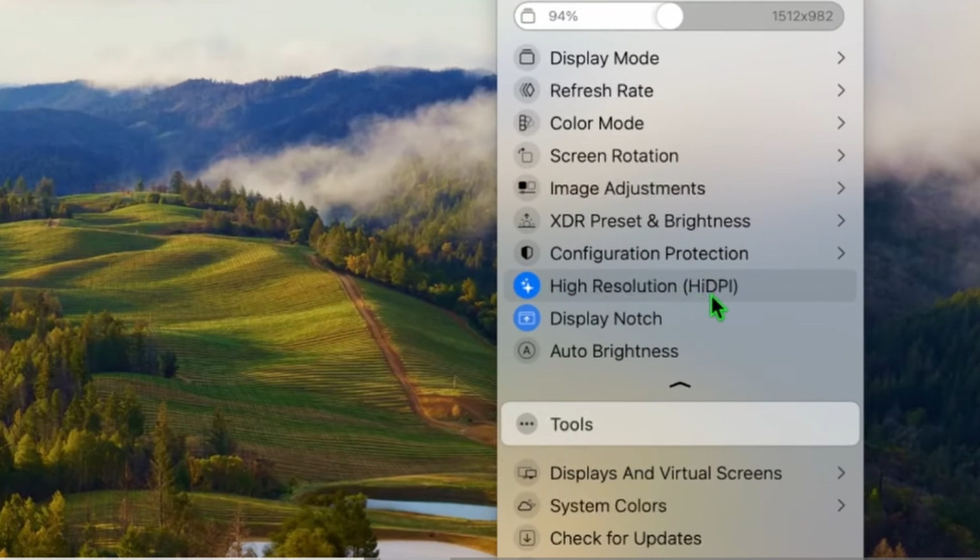Click the Refresh Rate icon
980x560 pixels.
[x=527, y=90]
